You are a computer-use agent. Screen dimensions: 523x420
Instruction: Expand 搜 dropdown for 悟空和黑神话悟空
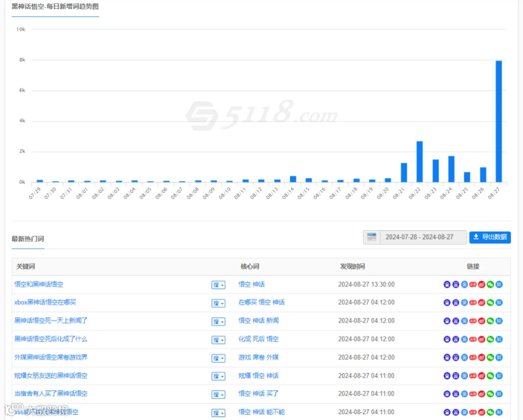pos(218,285)
